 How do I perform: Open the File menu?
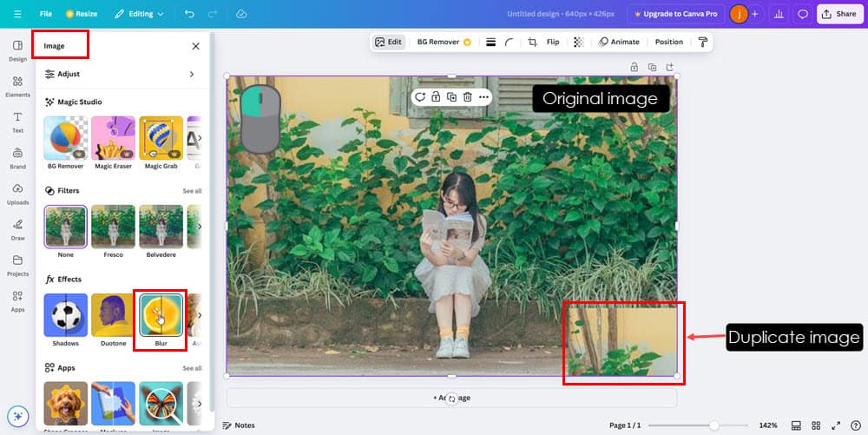(x=46, y=14)
